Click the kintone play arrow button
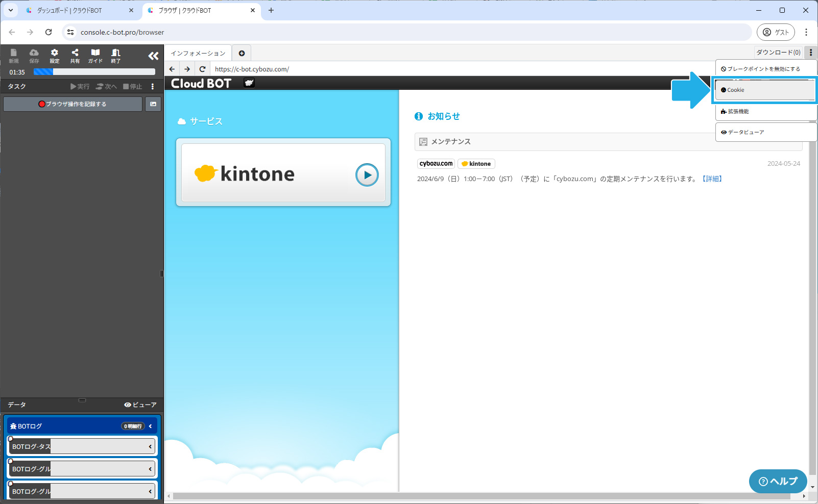Screen dimensions: 818x504 tap(367, 175)
